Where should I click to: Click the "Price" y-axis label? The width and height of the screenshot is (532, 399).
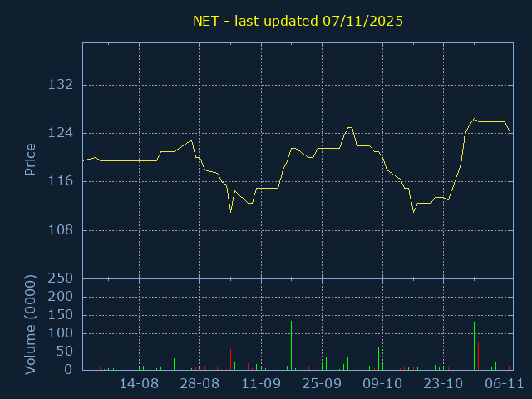pos(30,160)
